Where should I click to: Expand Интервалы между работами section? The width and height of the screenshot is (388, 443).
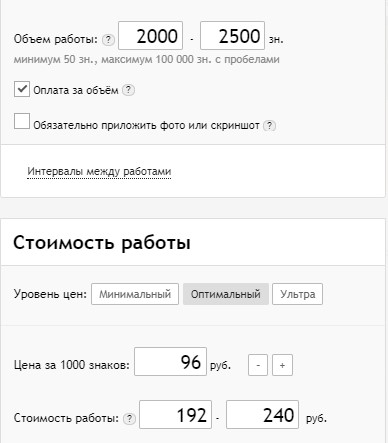(99, 171)
